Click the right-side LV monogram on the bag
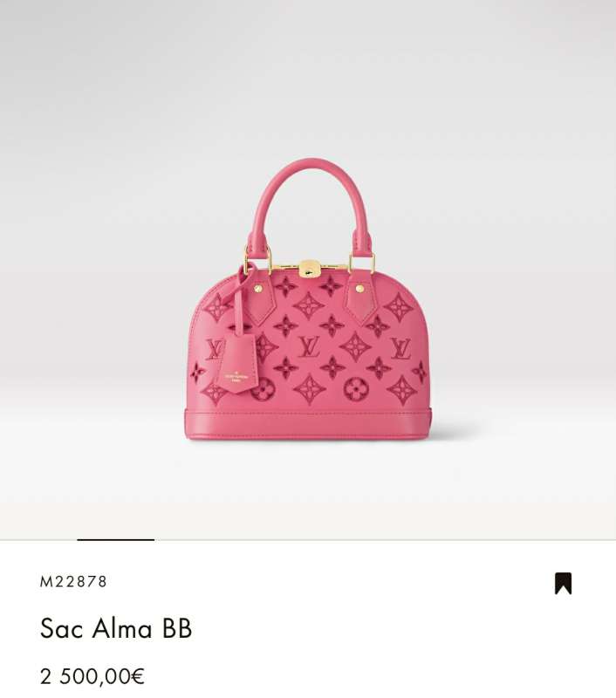This screenshot has width=616, height=698. pos(401,348)
